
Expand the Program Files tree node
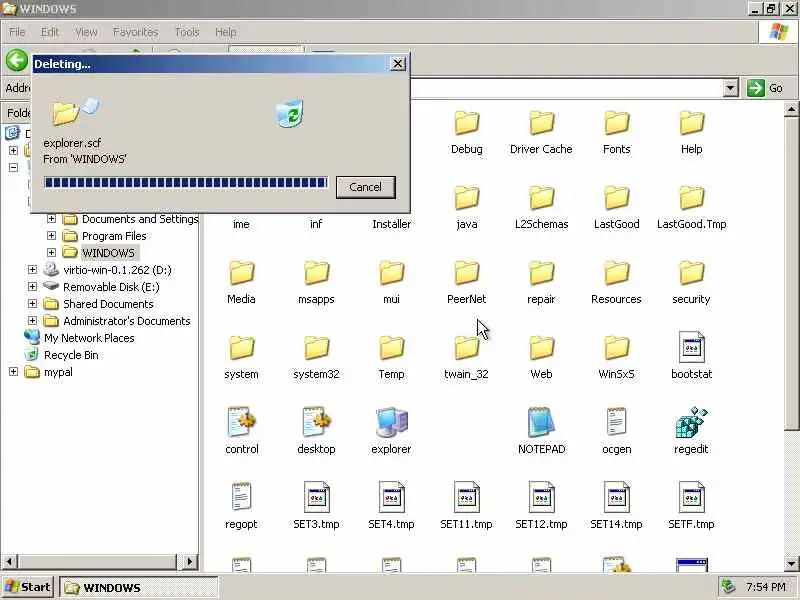pos(51,235)
